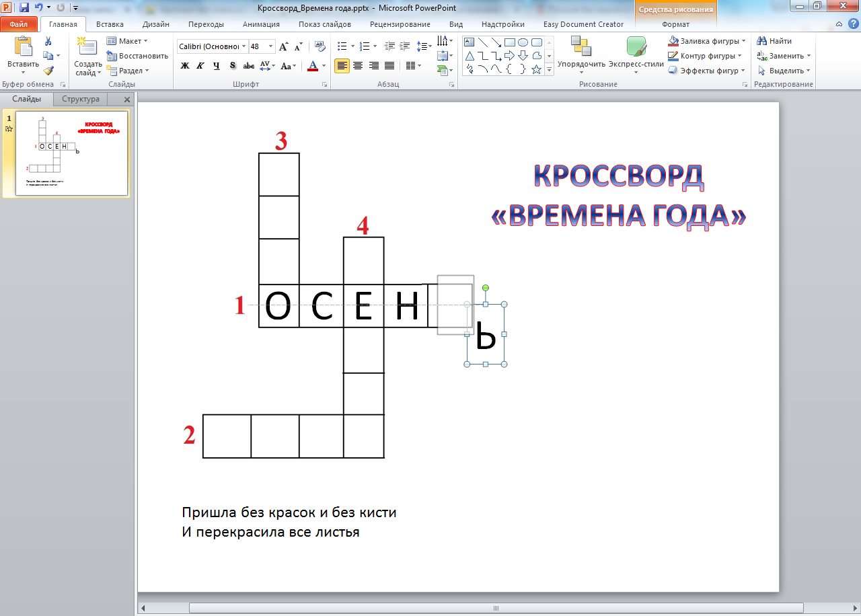Viewport: 861px width, 616px height.
Task: Open the Упорядочить arrange menu
Action: 581,55
